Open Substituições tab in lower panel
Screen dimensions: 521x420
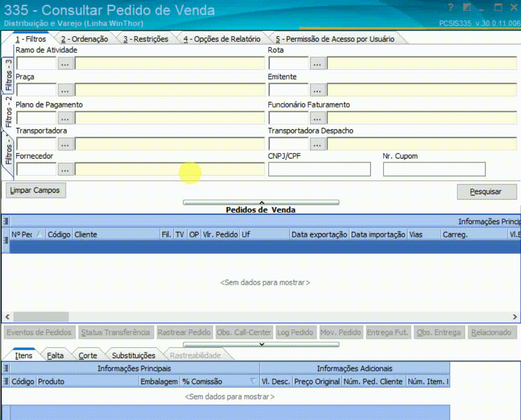(133, 355)
